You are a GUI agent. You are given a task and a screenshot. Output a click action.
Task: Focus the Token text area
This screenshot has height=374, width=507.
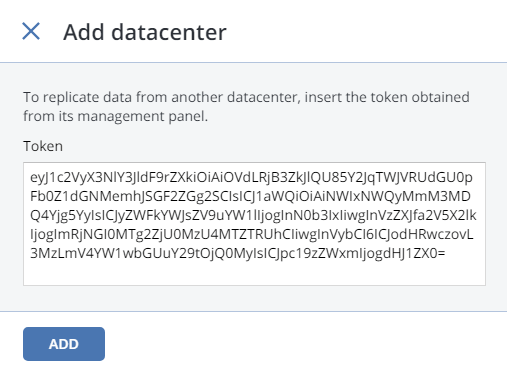click(x=254, y=224)
